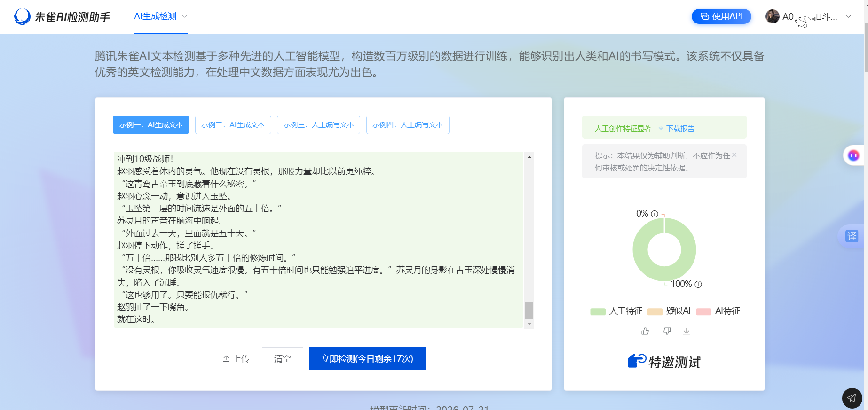
Task: Click the 下载报告 download link
Action: [x=676, y=129]
